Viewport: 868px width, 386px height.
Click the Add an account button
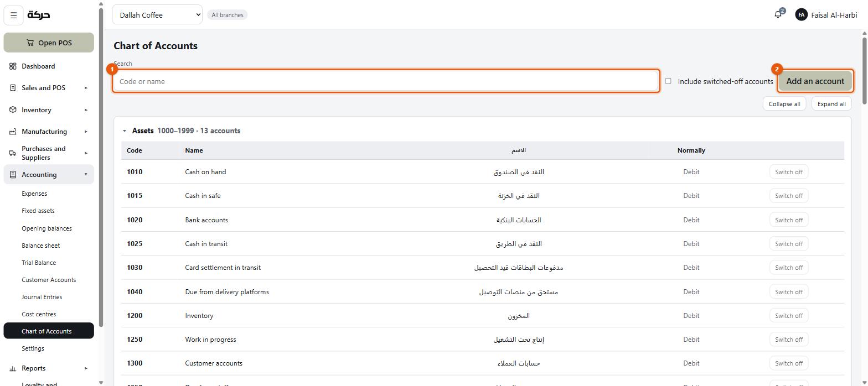point(815,81)
